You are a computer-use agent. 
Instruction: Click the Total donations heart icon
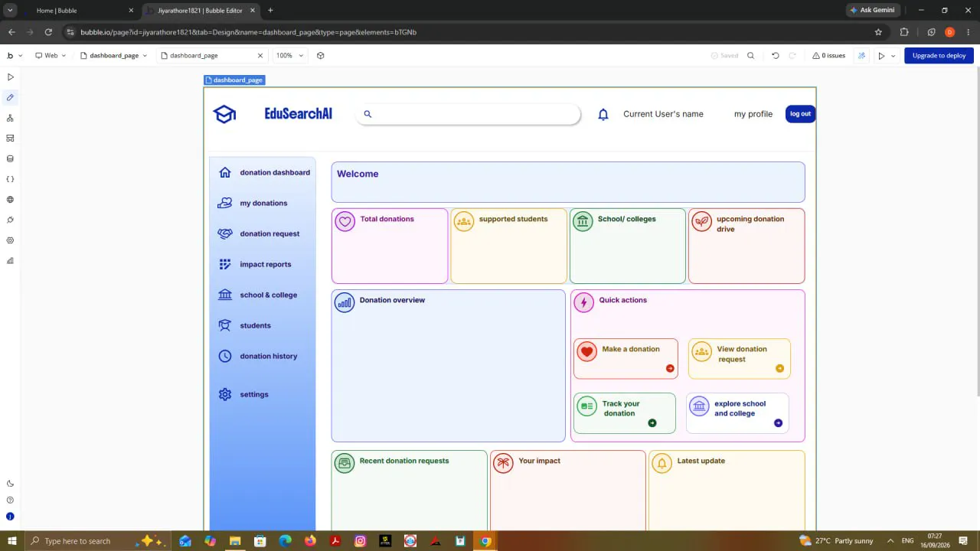click(345, 221)
